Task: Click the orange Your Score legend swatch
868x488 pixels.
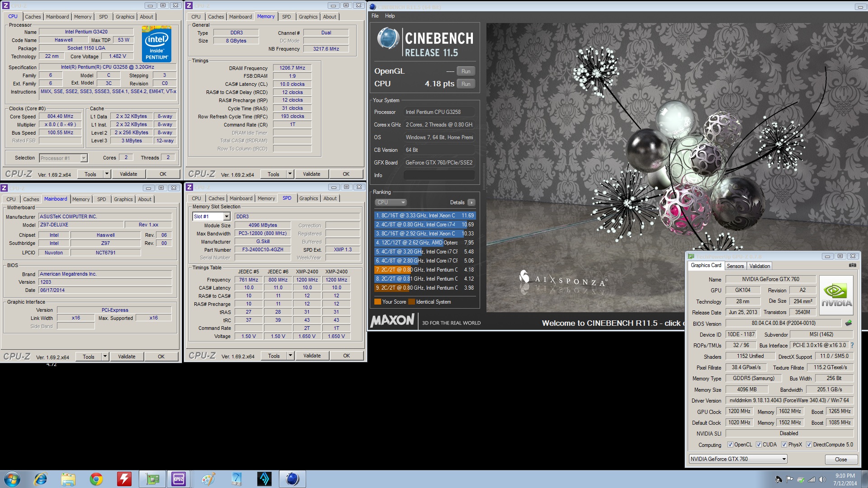Action: [x=377, y=302]
